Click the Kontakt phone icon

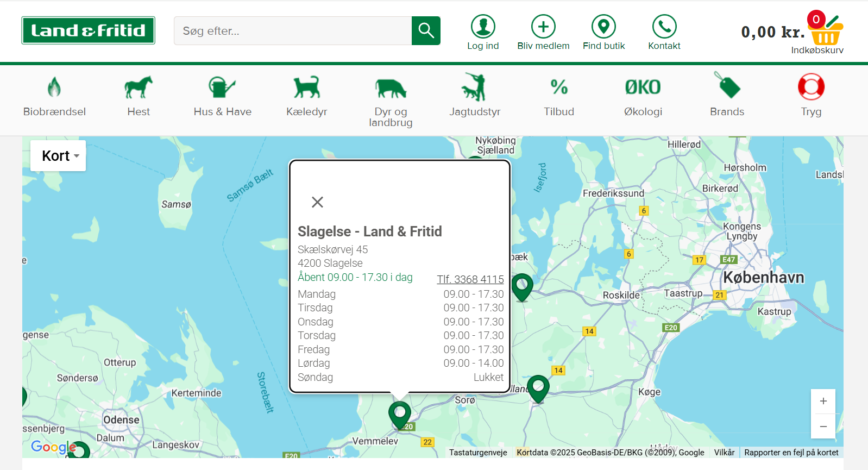click(x=664, y=26)
